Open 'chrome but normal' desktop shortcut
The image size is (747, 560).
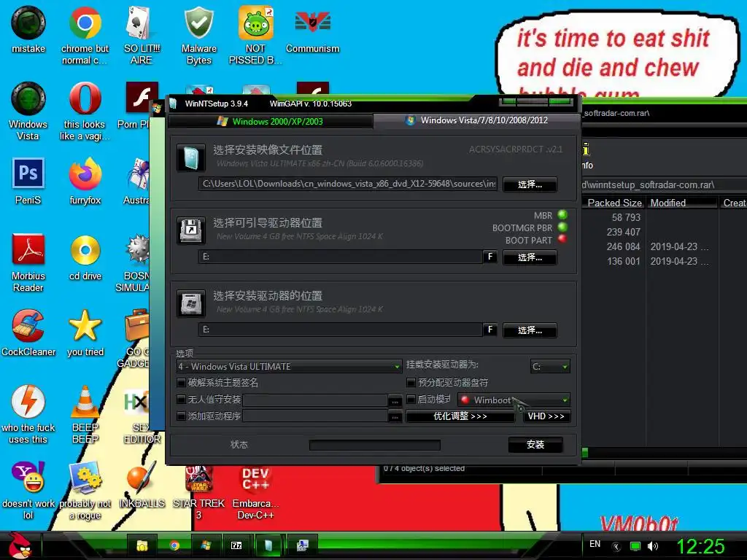click(x=85, y=34)
